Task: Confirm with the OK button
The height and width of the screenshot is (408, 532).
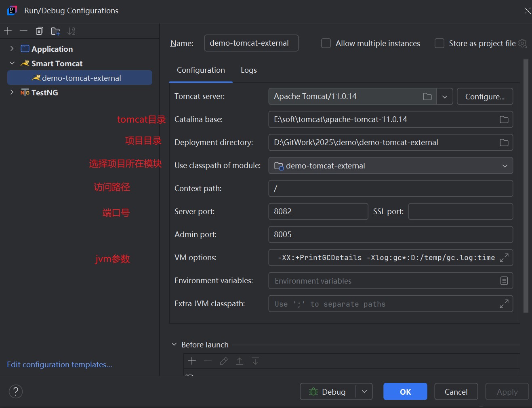Action: (x=405, y=391)
